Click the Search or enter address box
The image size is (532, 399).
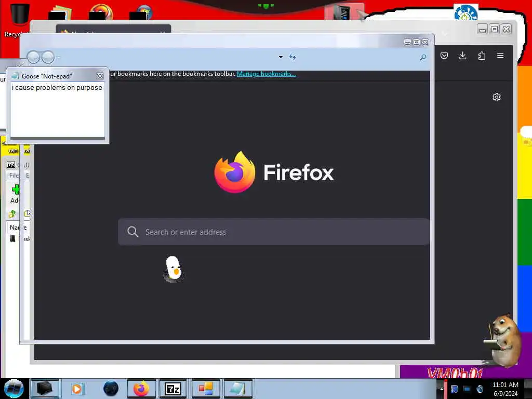[x=273, y=232]
